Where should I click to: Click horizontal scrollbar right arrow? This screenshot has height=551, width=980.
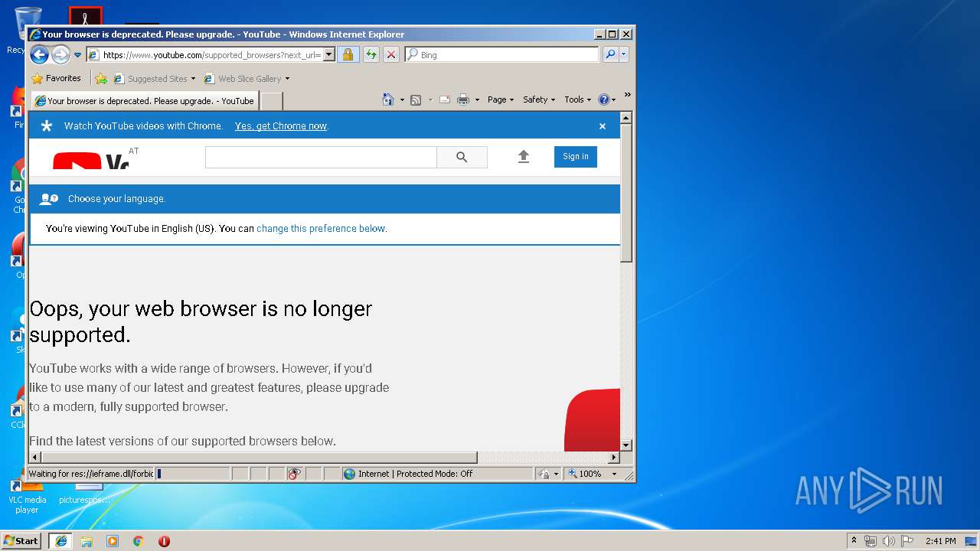tap(613, 458)
